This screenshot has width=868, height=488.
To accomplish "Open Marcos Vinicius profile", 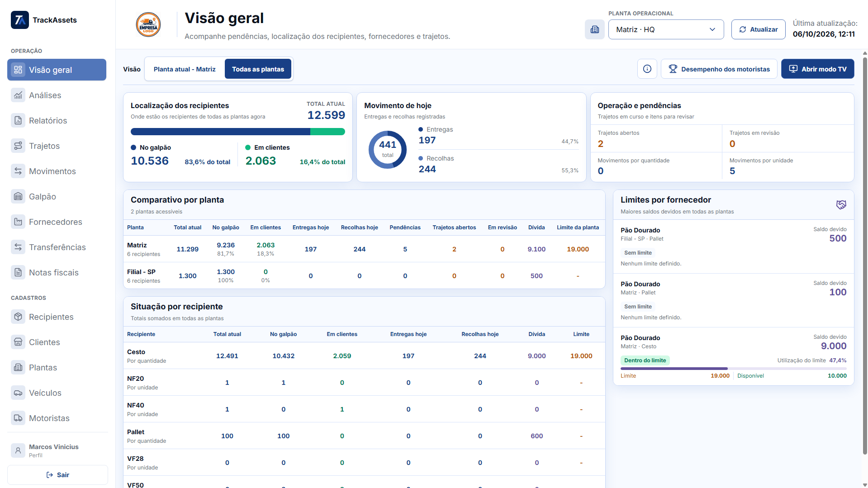I will click(x=57, y=450).
